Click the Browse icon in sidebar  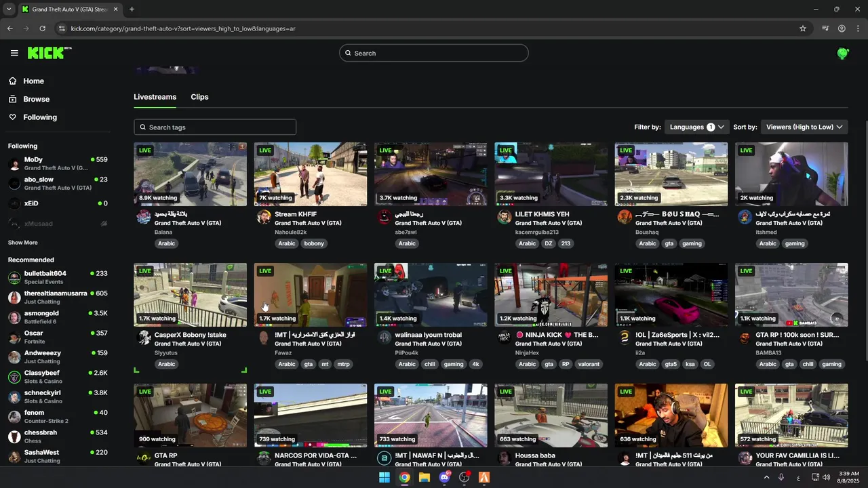13,99
